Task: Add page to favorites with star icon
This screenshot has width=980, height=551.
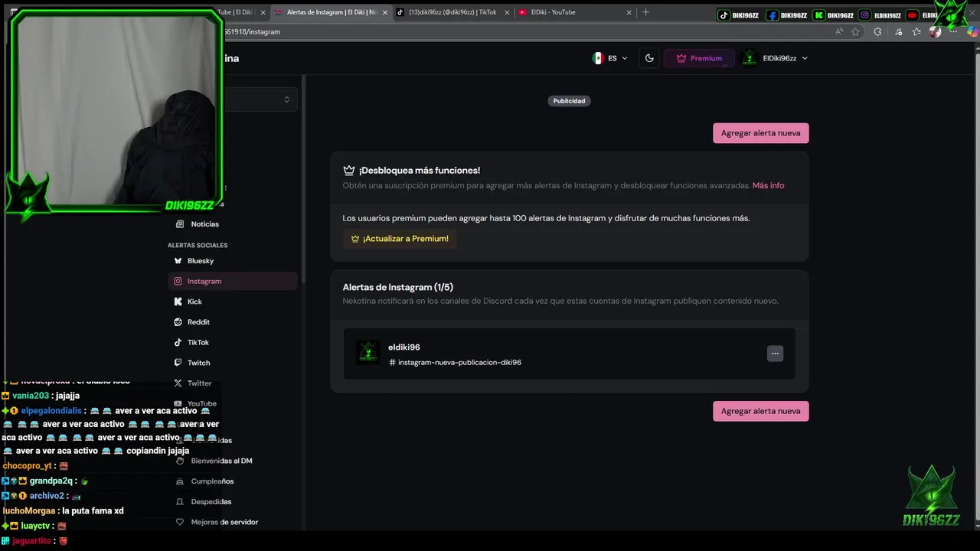Action: pos(856,32)
